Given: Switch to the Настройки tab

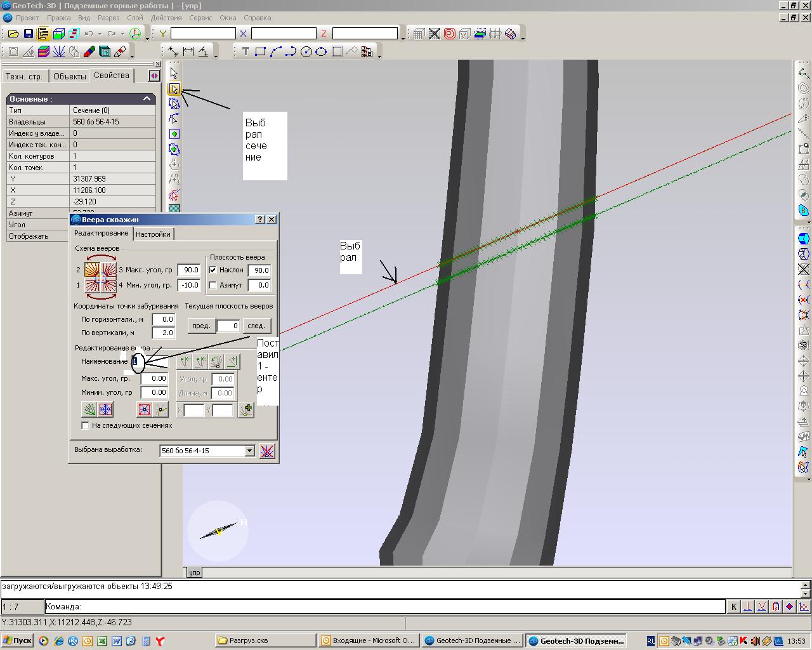Looking at the screenshot, I should pyautogui.click(x=153, y=234).
